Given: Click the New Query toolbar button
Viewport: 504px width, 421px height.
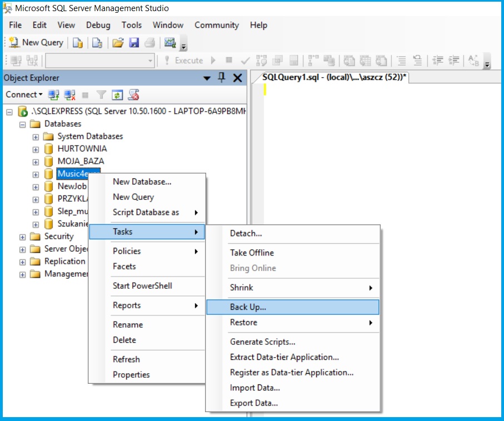Looking at the screenshot, I should point(36,42).
